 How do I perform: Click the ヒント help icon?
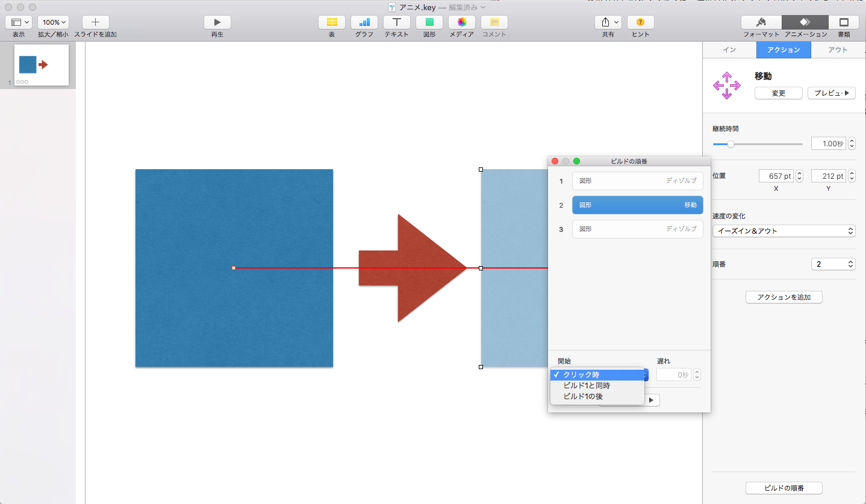(640, 22)
